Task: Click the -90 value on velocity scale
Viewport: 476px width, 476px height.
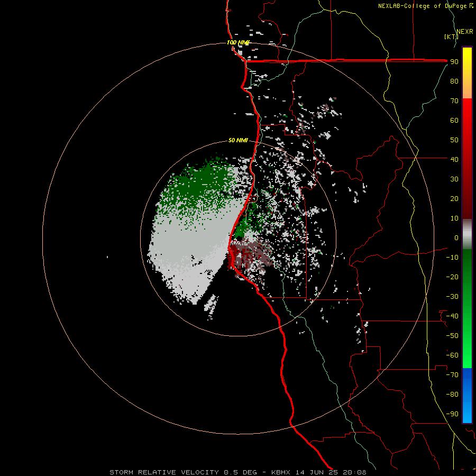Action: [x=452, y=414]
